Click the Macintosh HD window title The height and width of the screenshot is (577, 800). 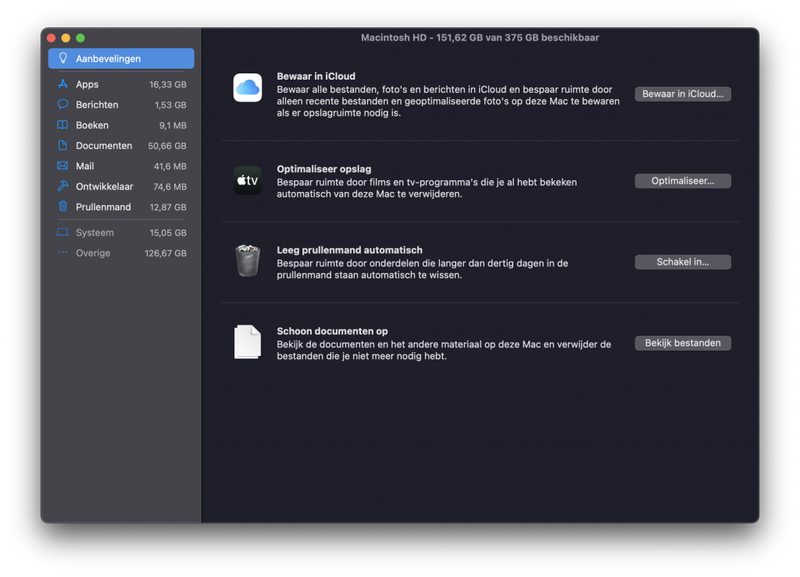pyautogui.click(x=480, y=37)
